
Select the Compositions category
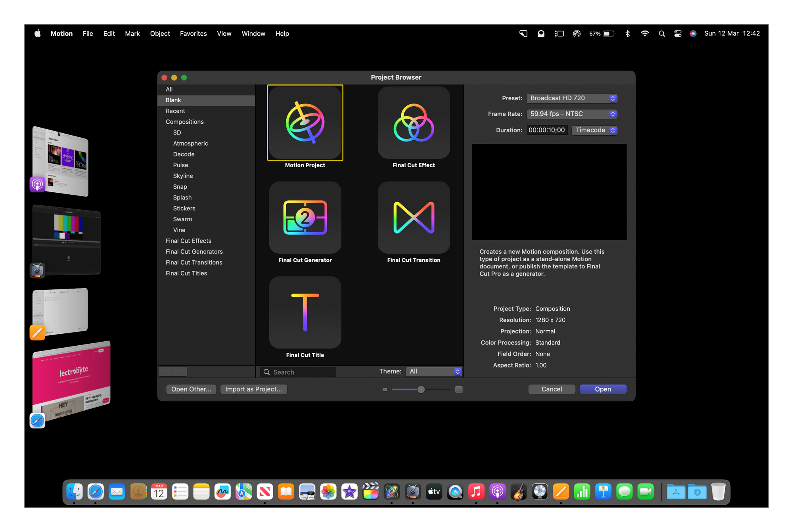[x=206, y=122]
